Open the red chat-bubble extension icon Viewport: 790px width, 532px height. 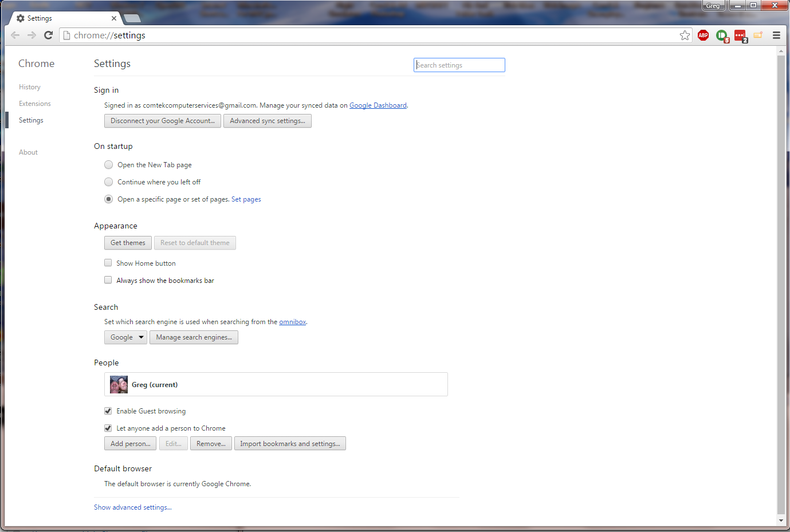tap(741, 36)
